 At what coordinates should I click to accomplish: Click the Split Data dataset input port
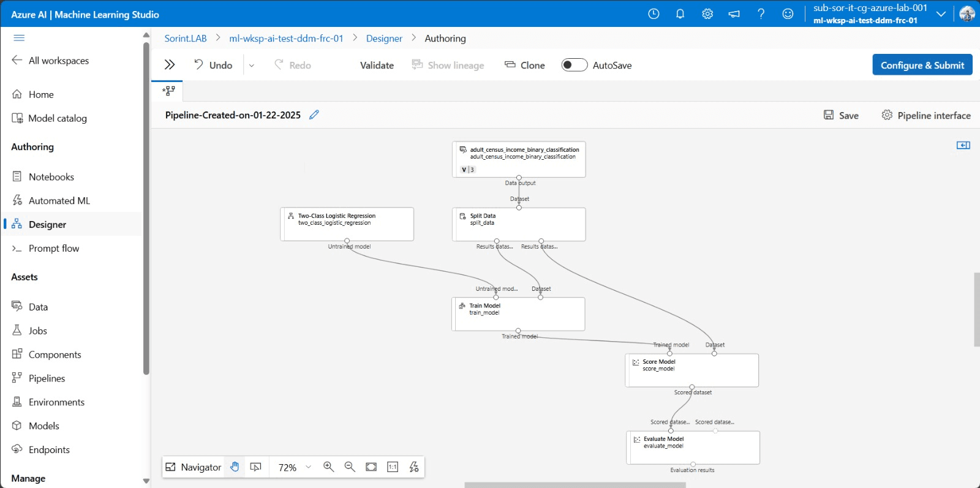519,208
